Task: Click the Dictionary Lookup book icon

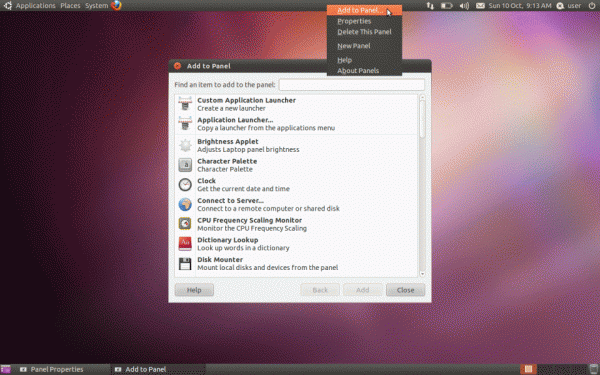Action: (x=185, y=244)
